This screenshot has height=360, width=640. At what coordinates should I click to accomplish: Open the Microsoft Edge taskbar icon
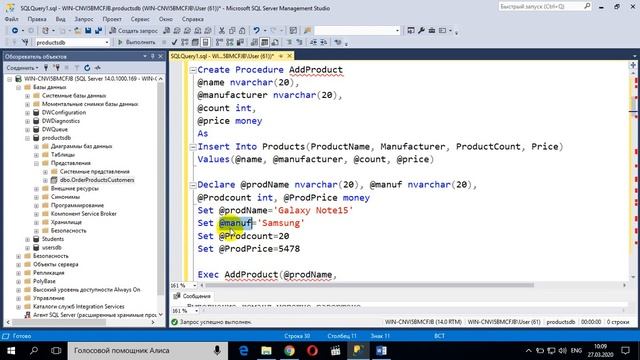pyautogui.click(x=244, y=351)
